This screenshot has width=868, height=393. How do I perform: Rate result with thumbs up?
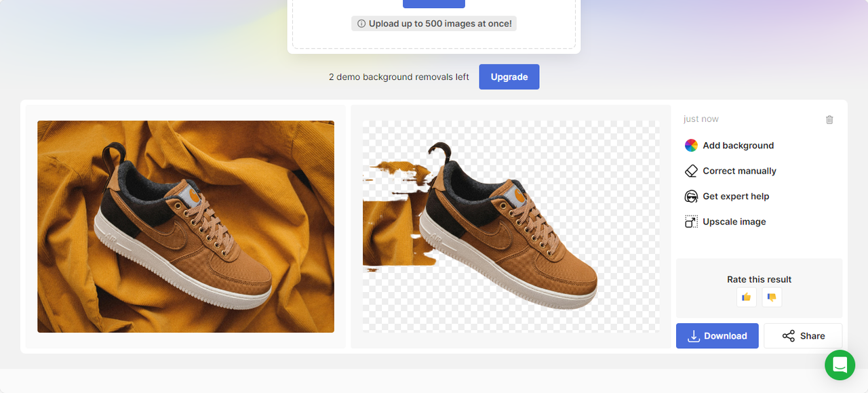[x=747, y=297]
